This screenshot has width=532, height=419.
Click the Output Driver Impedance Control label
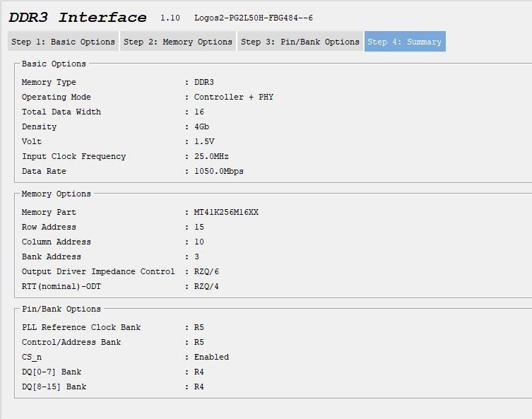click(x=98, y=271)
